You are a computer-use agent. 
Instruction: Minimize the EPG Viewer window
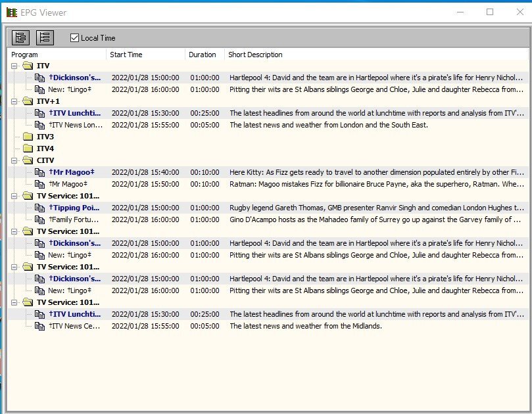[x=460, y=12]
